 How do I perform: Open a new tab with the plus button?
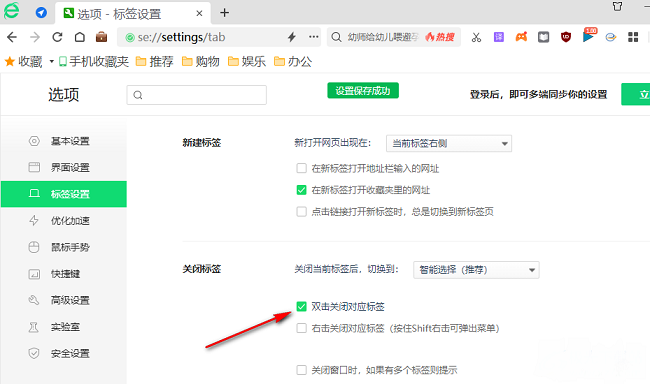coord(224,13)
